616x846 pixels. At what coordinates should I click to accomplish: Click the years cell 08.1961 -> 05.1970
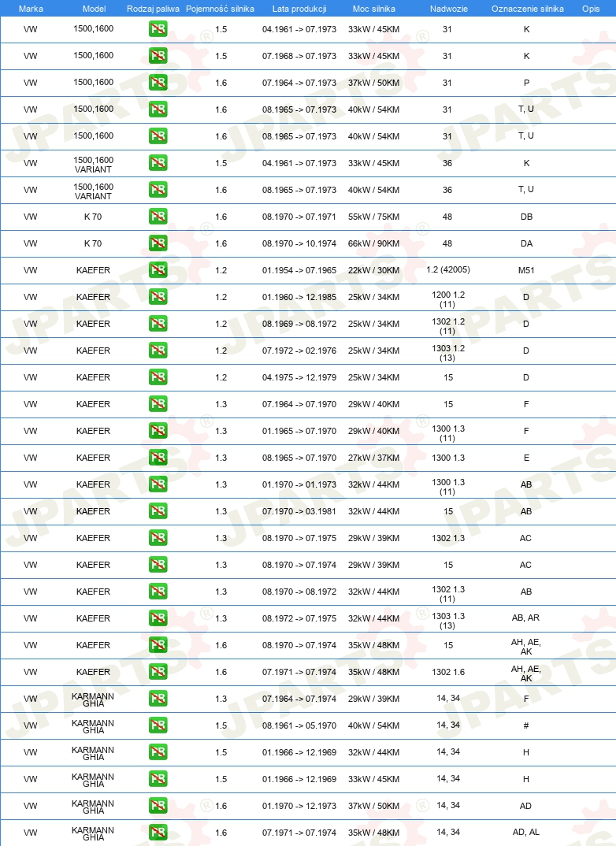(299, 725)
